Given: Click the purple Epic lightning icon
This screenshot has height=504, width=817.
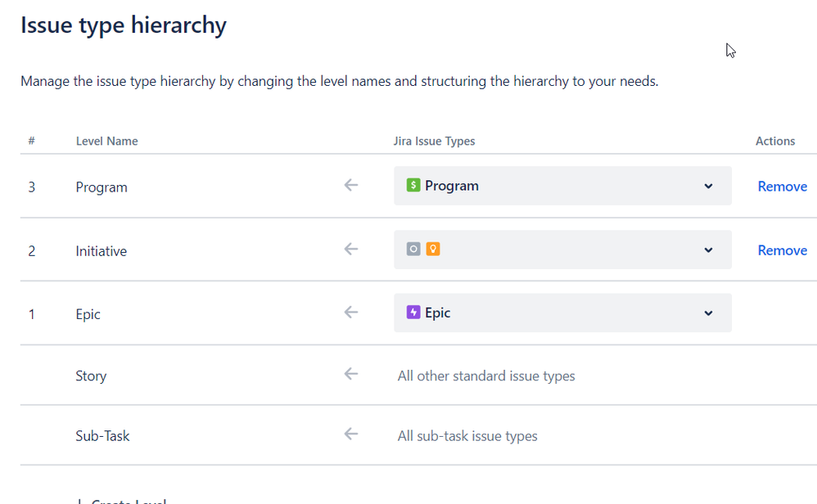Looking at the screenshot, I should 413,313.
